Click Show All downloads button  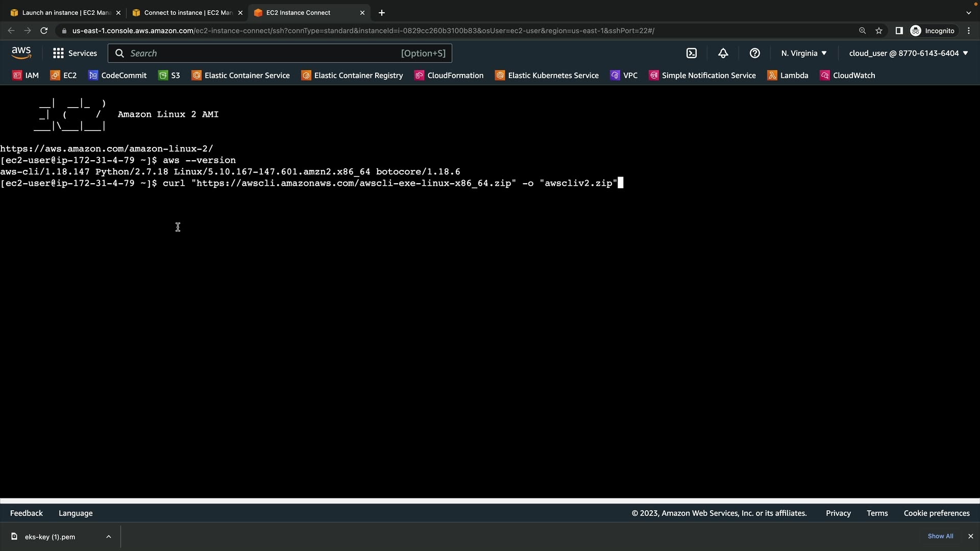[x=940, y=536]
